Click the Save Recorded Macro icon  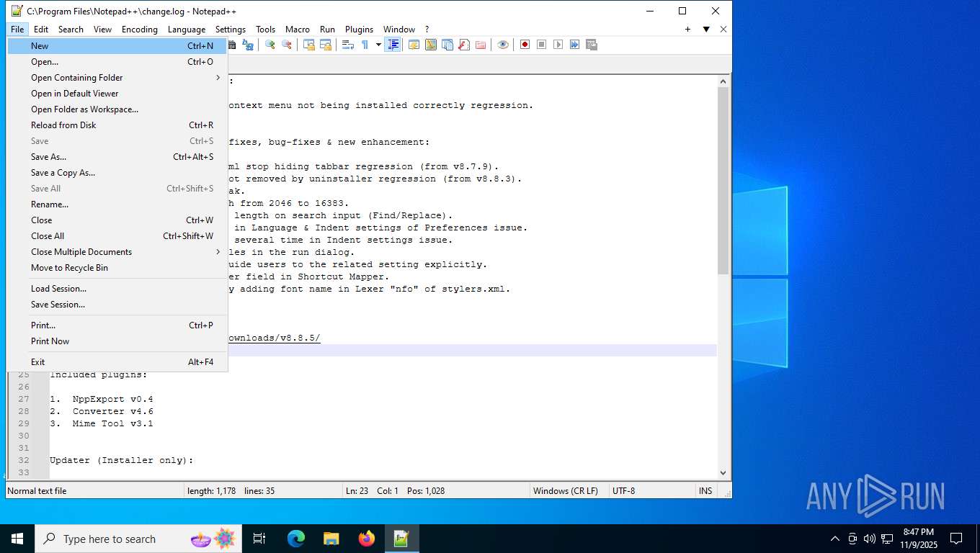coord(592,45)
